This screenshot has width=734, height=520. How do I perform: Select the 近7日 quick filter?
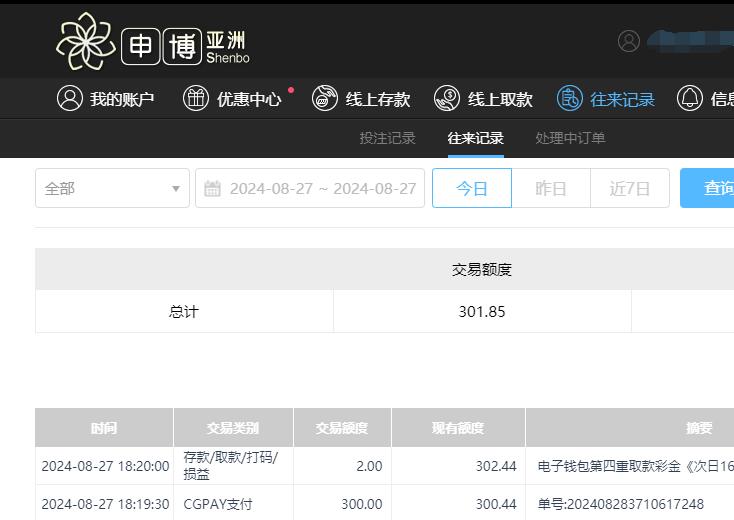pos(630,188)
